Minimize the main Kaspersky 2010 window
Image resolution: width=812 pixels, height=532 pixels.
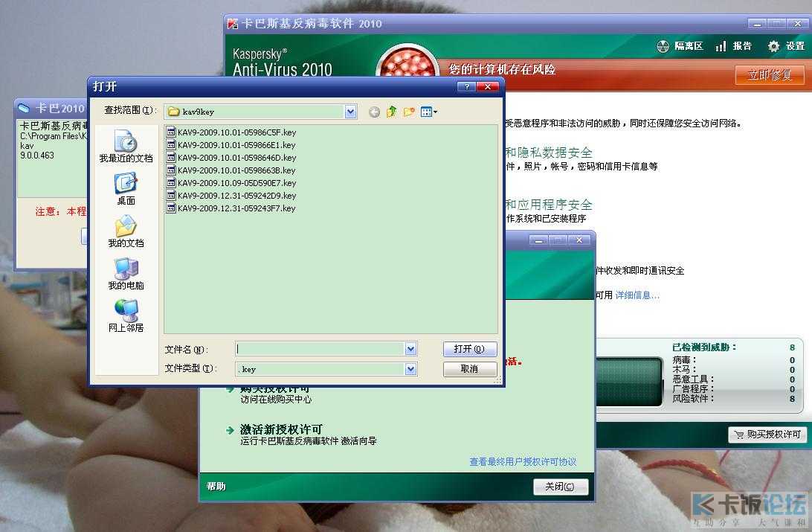tap(756, 24)
